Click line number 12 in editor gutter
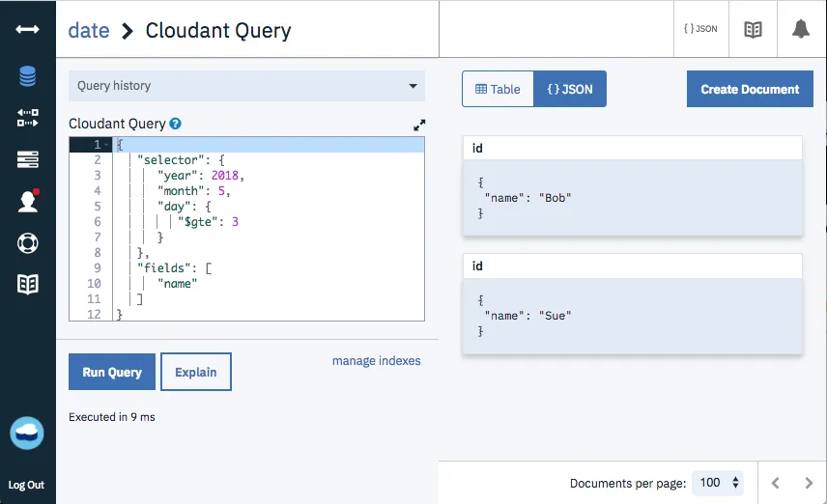This screenshot has height=504, width=827. point(94,314)
